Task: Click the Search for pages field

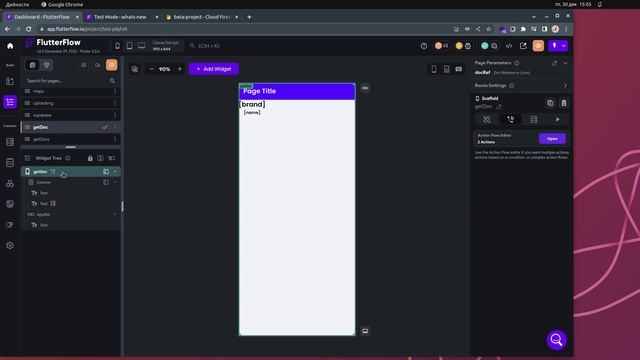Action: 70,81
